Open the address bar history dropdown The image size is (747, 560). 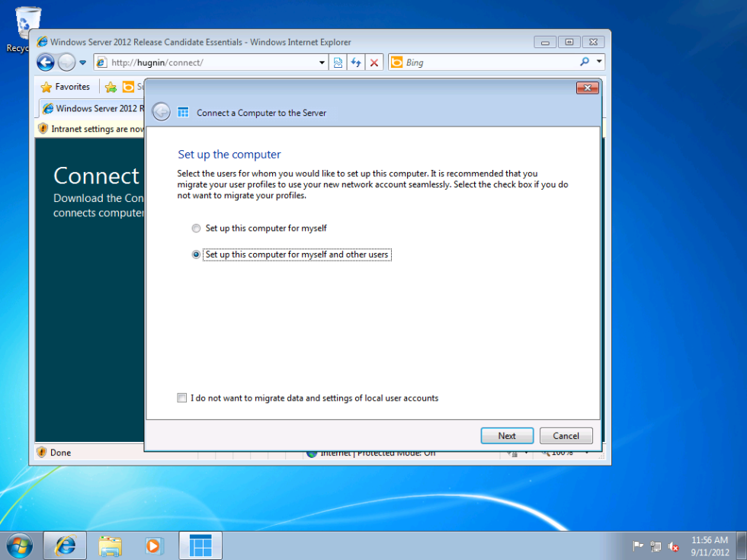[322, 62]
